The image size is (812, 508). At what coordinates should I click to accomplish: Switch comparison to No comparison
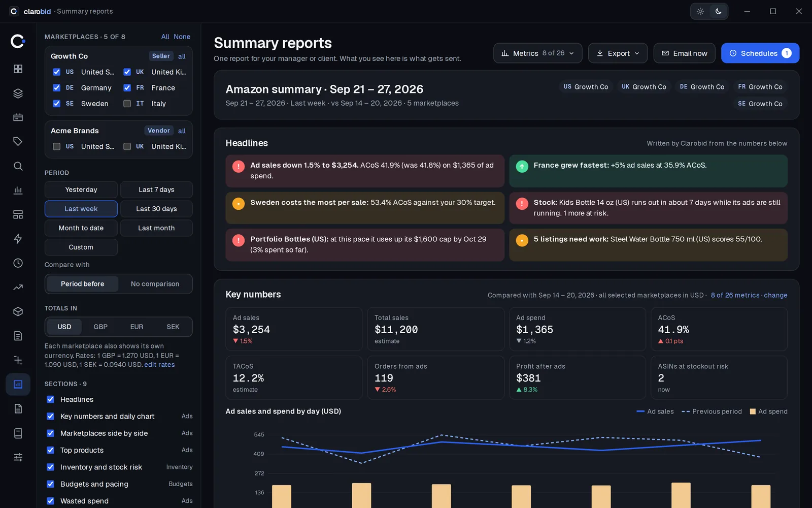tap(155, 284)
